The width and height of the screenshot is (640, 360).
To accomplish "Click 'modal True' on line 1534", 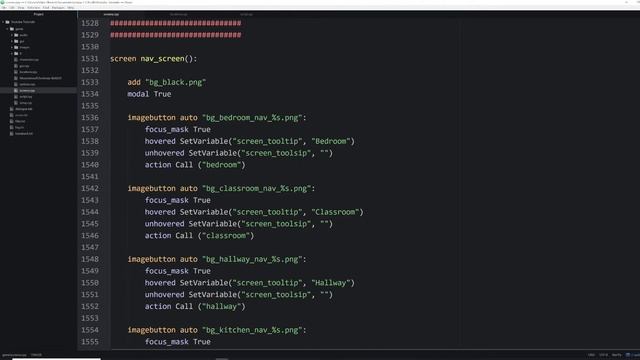I will point(149,94).
